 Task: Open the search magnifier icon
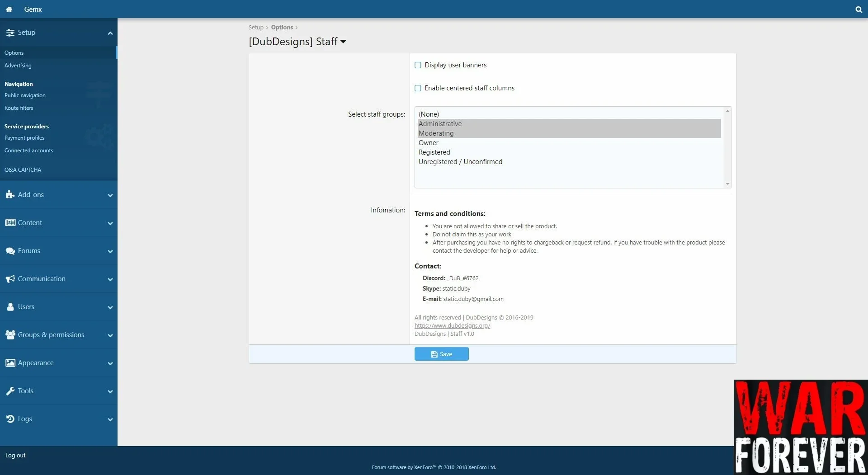[859, 9]
